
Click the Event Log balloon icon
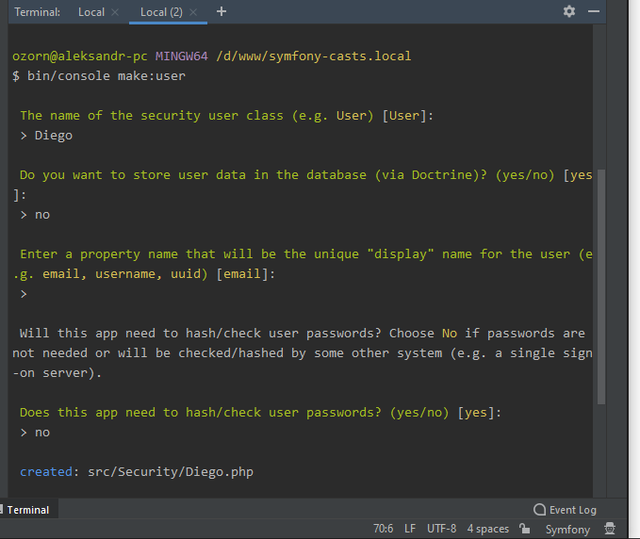pyautogui.click(x=540, y=510)
